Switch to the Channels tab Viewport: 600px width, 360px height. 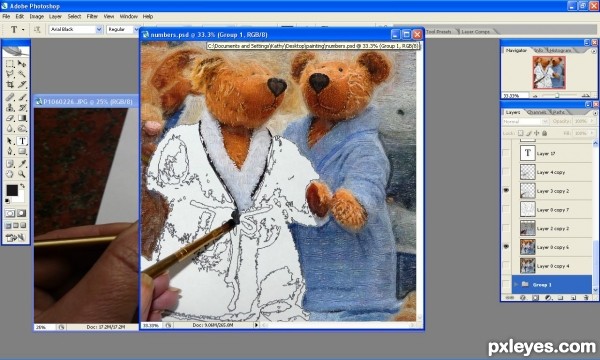536,112
